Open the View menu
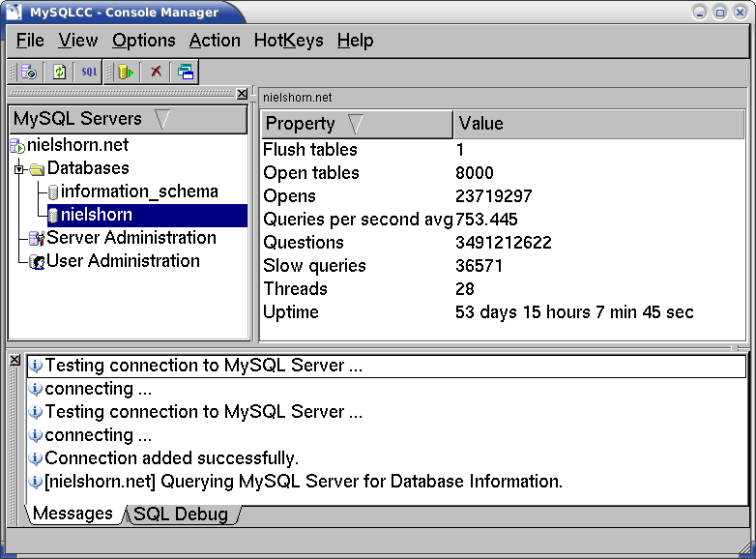 [x=78, y=41]
